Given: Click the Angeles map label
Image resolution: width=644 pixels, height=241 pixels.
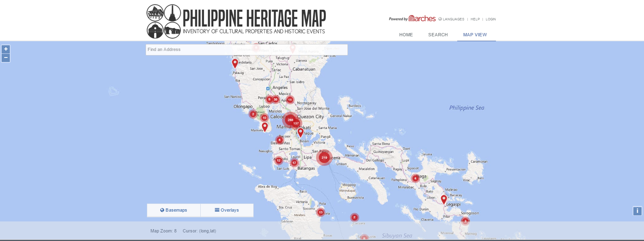Looking at the screenshot, I should [x=280, y=87].
